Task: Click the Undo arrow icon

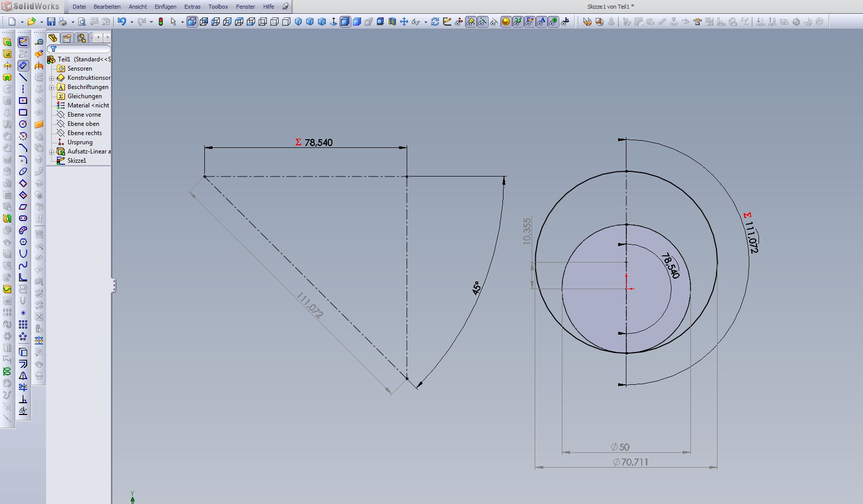Action: pyautogui.click(x=121, y=21)
